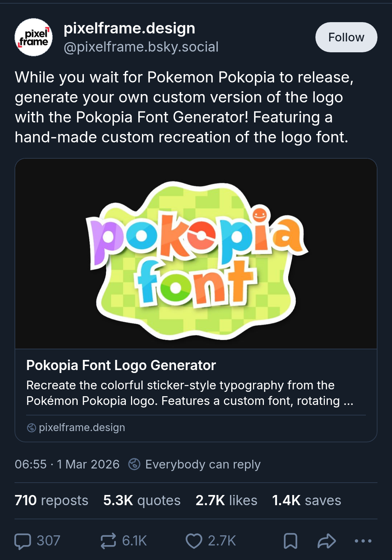This screenshot has height=560, width=392.
Task: Click the globe icon beside Everybody can reply
Action: click(x=134, y=464)
